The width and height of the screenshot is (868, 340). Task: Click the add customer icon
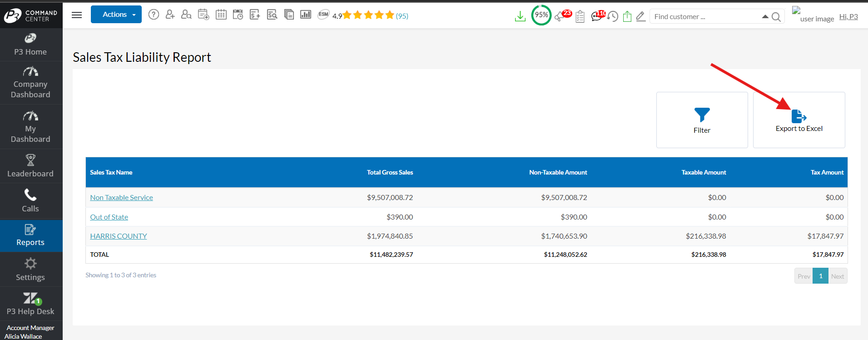(170, 15)
